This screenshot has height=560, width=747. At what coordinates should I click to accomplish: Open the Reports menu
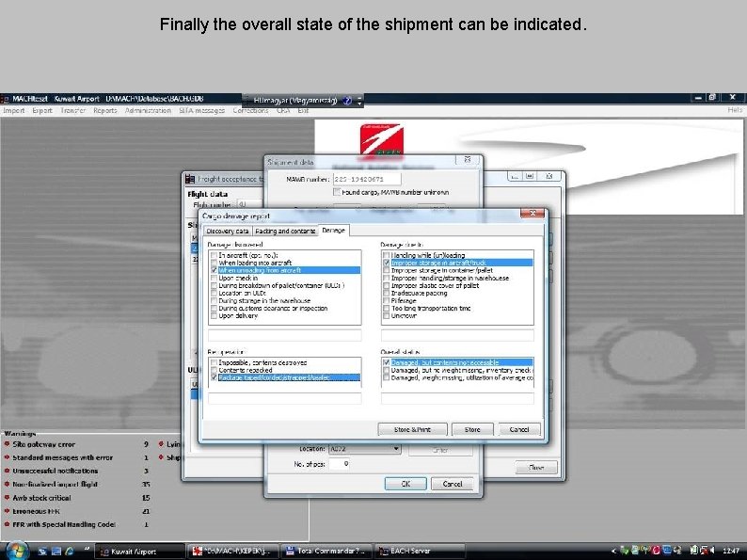point(105,110)
